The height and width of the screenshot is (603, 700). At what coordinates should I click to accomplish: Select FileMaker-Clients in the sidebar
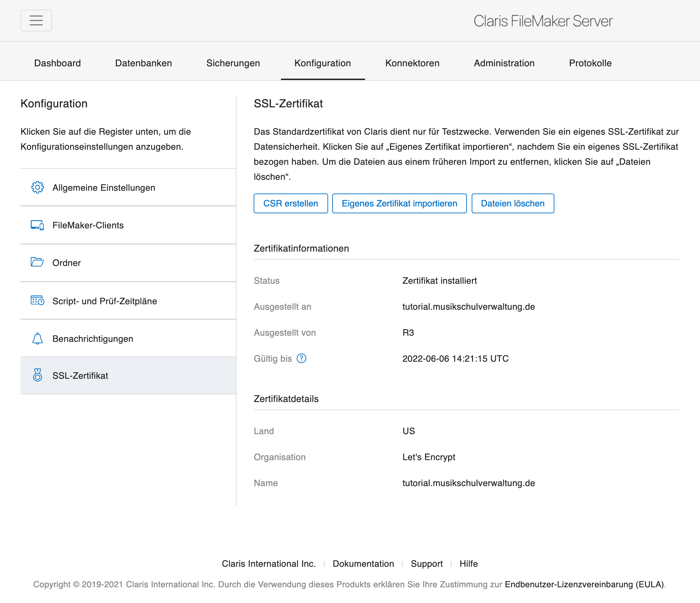(128, 225)
